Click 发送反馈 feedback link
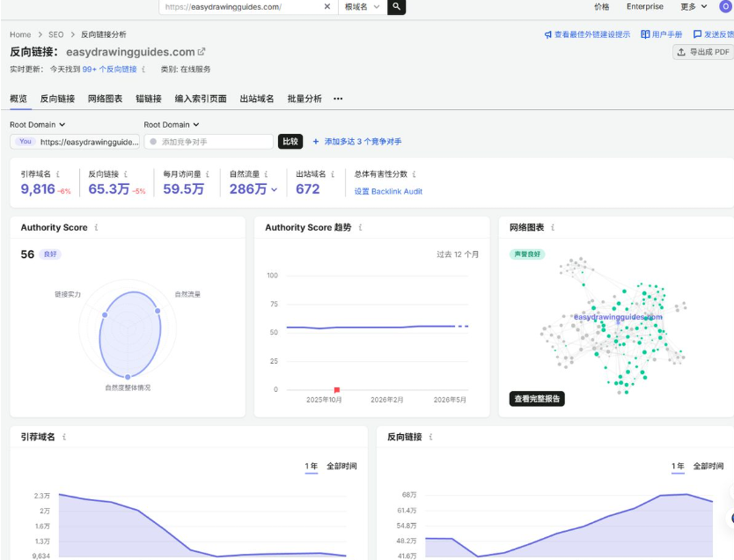The image size is (734, 560). 714,34
